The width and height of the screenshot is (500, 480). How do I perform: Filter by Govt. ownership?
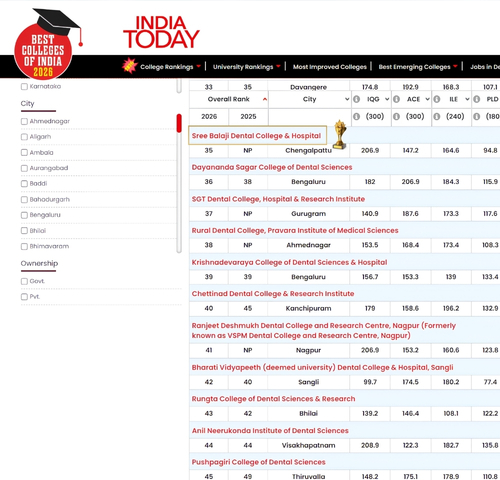[x=24, y=281]
